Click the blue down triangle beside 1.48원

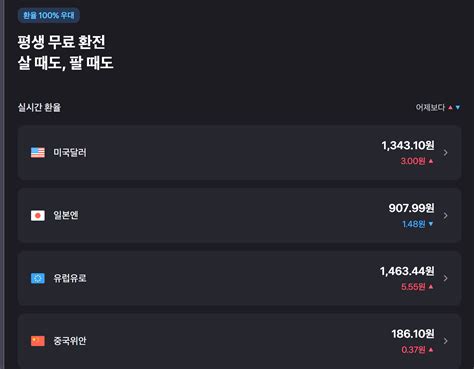point(431,224)
